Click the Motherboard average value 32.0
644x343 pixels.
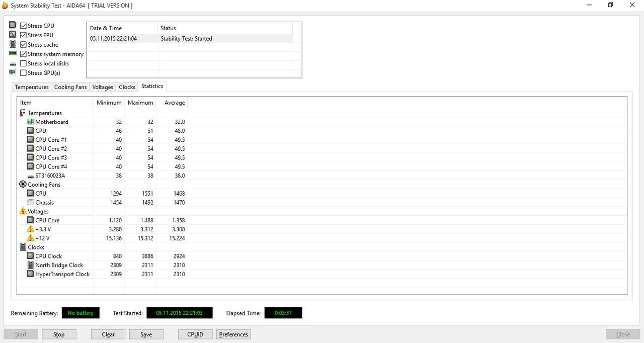tap(180, 122)
